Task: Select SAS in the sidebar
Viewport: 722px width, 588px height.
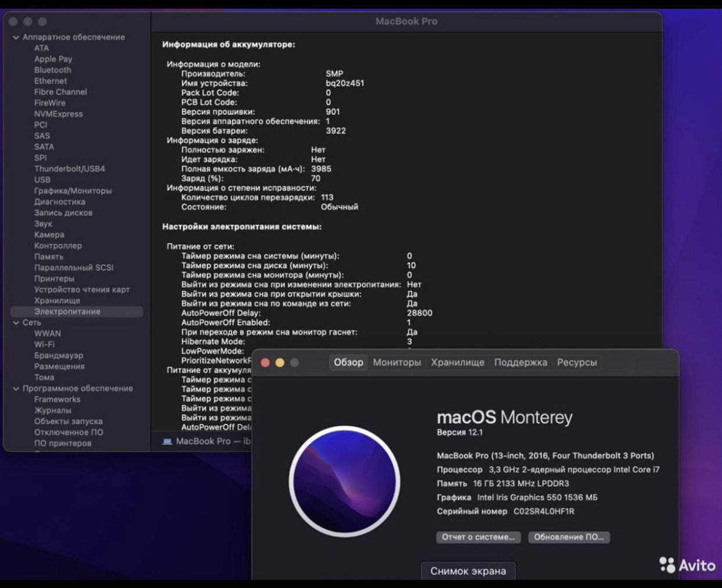Action: (x=42, y=136)
